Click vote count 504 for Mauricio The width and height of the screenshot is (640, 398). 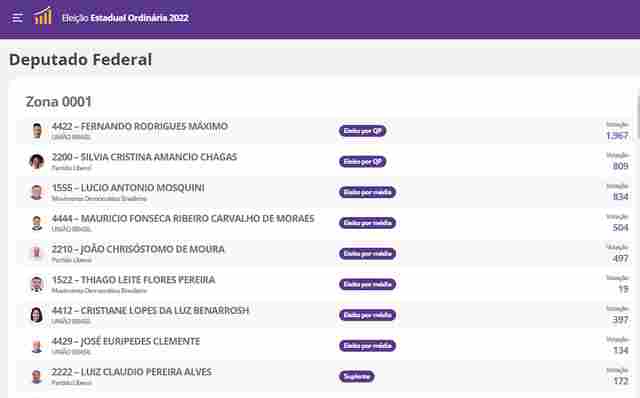click(x=620, y=227)
